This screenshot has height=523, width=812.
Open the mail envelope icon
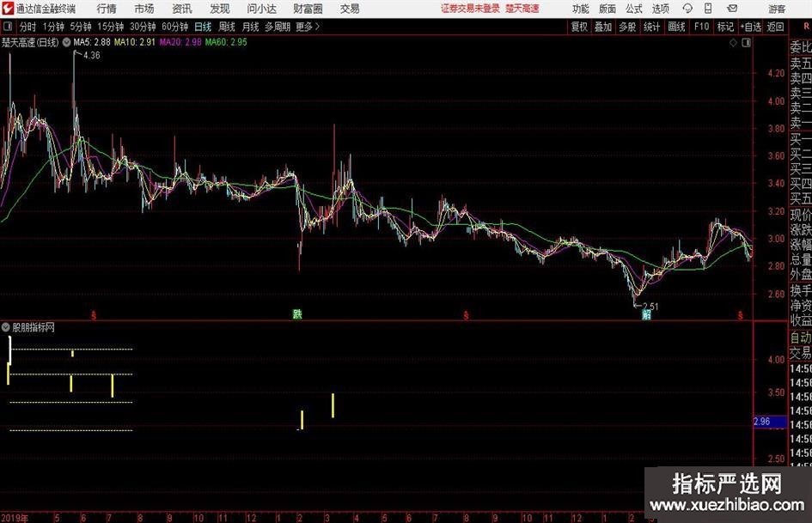pos(732,9)
